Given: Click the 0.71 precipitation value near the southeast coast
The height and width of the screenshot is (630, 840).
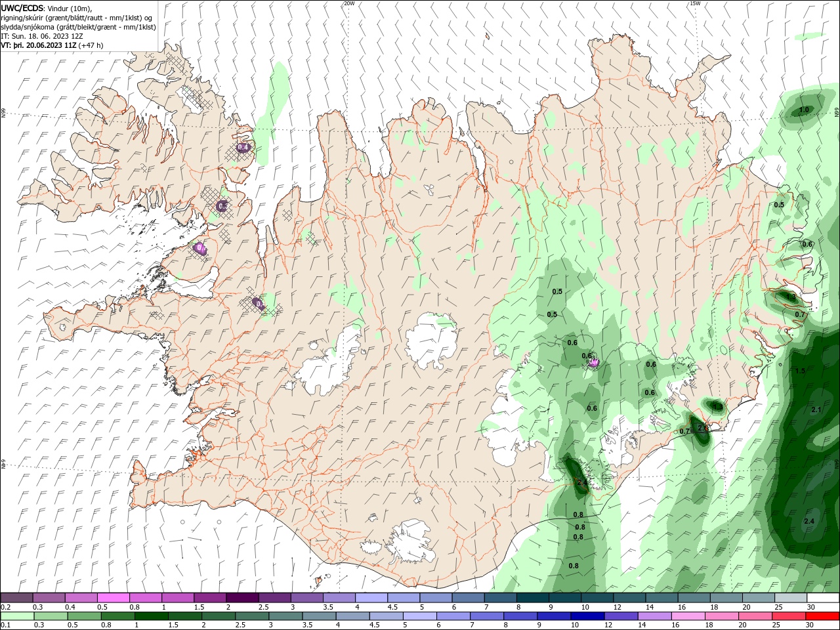Looking at the screenshot, I should click(x=685, y=432).
